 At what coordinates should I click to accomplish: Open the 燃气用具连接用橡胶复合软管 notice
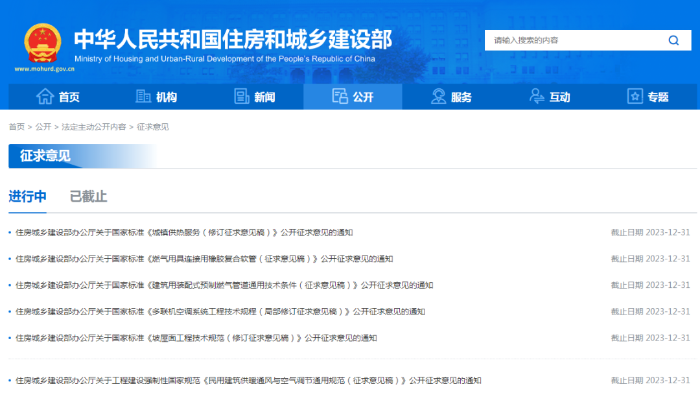tap(204, 259)
